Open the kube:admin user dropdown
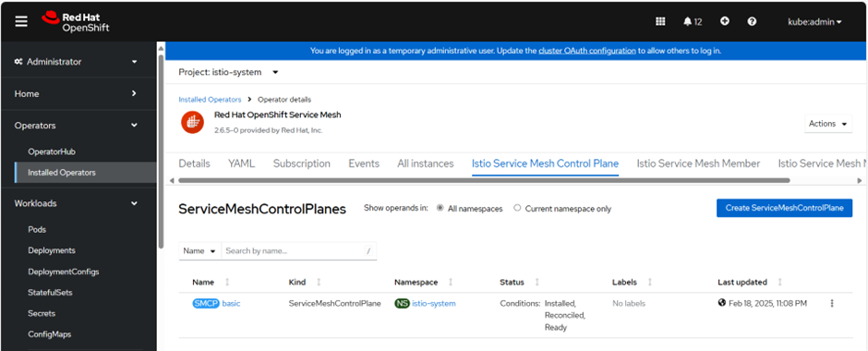Image resolution: width=868 pixels, height=351 pixels. point(814,22)
